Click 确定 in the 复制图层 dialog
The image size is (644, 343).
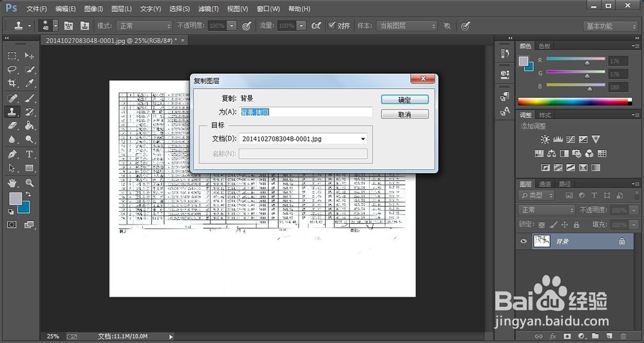tap(404, 100)
